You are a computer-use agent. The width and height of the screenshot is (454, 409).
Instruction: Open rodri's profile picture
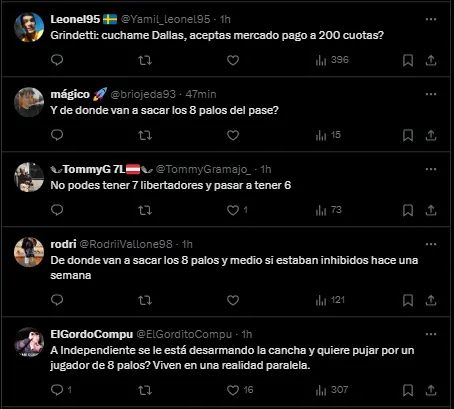[x=29, y=252]
